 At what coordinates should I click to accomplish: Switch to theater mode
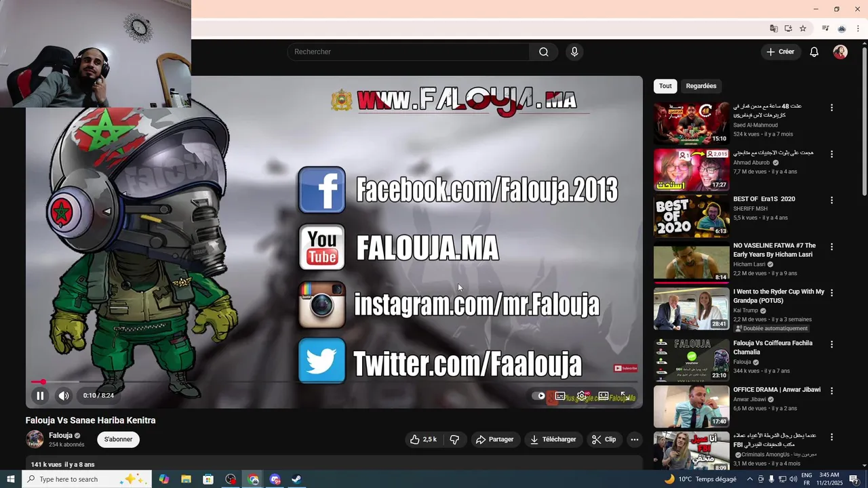pyautogui.click(x=603, y=396)
